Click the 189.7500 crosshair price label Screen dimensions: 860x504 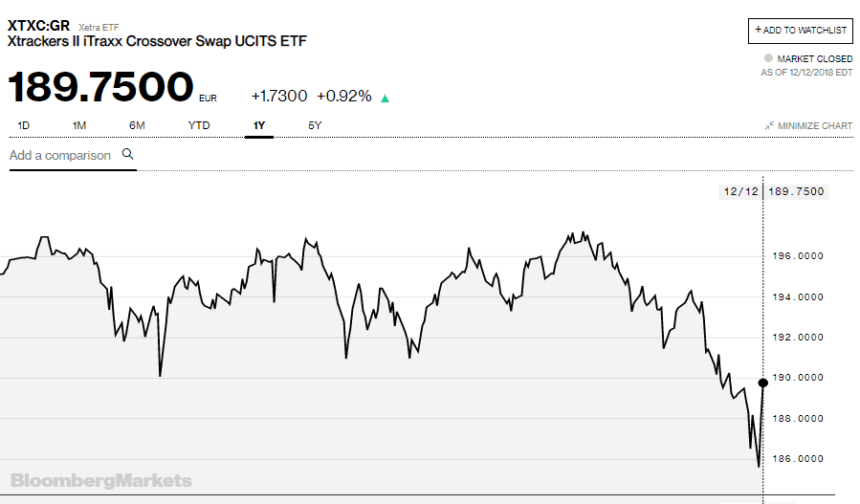[796, 191]
